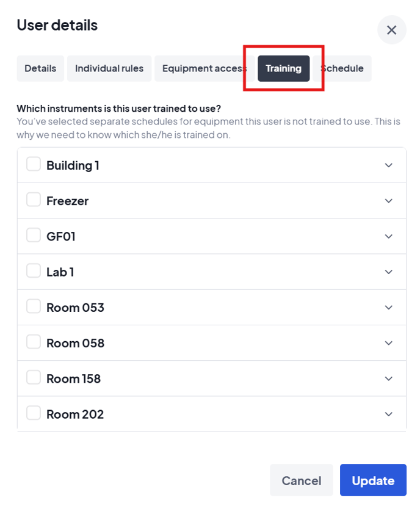Select the GF01 checkbox
420x506 pixels.
click(x=34, y=236)
